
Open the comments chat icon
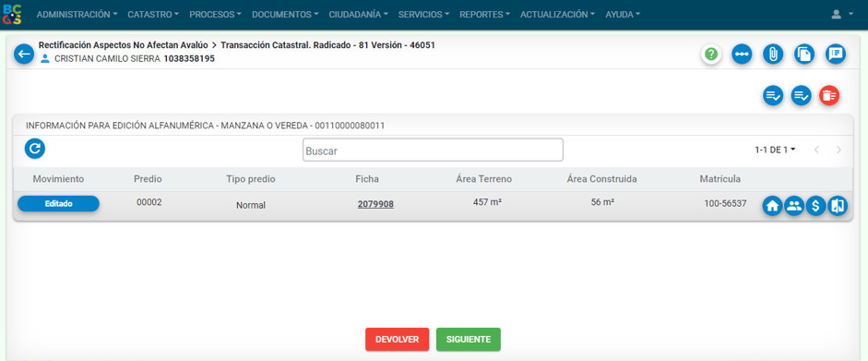(836, 54)
